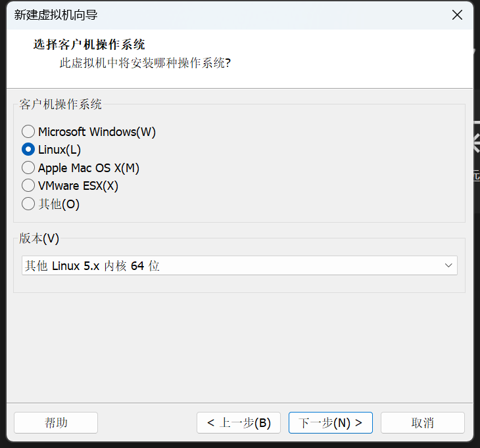Go back with the 上一步(B) button
The width and height of the screenshot is (480, 448).
click(x=239, y=423)
